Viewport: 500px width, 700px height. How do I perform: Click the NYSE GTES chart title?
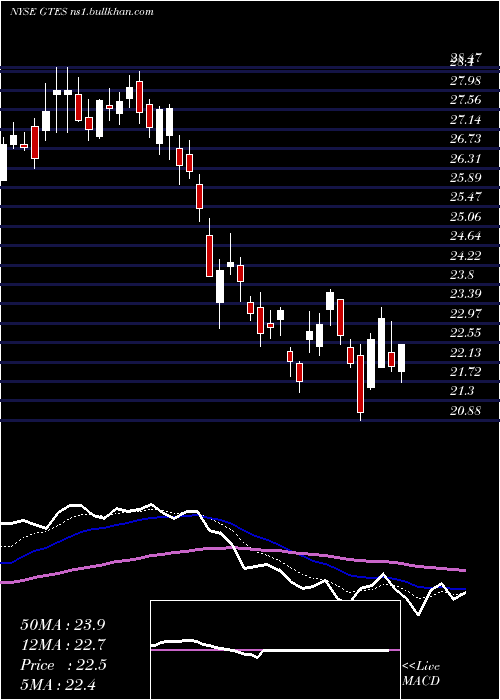(x=82, y=12)
